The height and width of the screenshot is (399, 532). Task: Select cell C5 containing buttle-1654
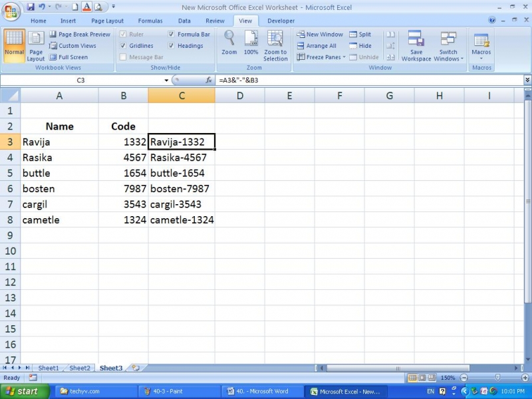181,173
